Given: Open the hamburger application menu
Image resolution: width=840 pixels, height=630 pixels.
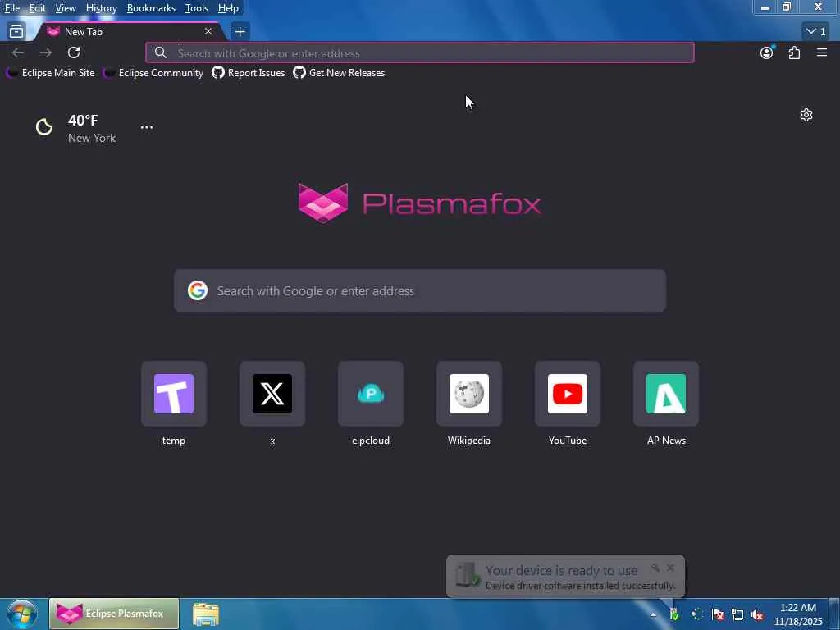Looking at the screenshot, I should (x=822, y=52).
